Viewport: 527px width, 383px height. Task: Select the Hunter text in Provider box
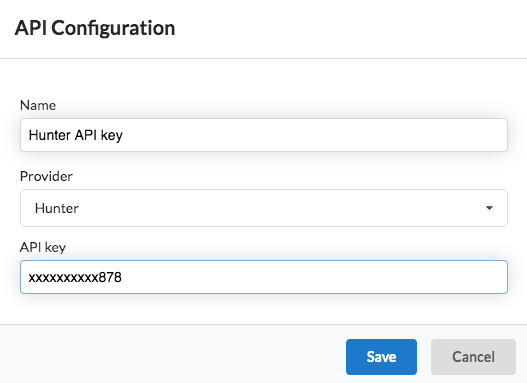57,208
